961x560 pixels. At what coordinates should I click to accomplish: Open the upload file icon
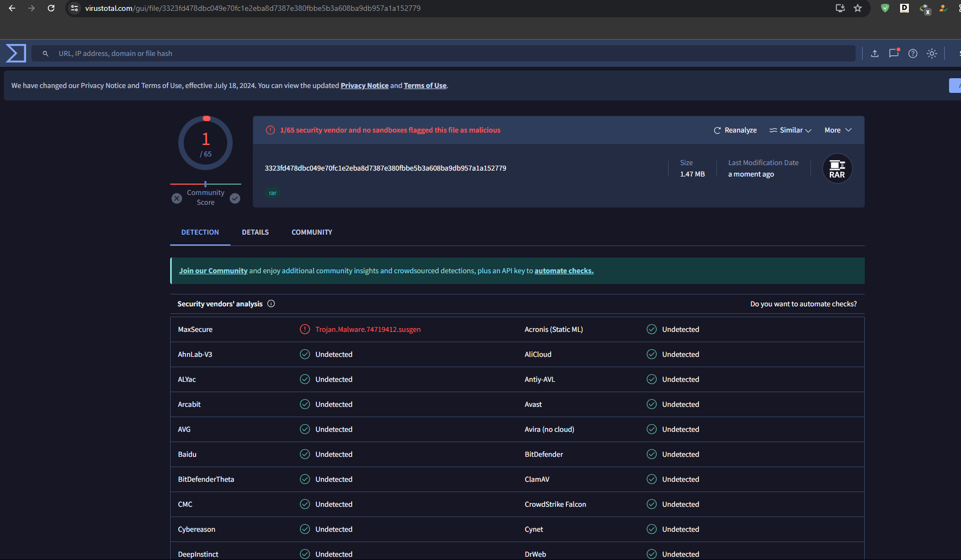tap(875, 53)
